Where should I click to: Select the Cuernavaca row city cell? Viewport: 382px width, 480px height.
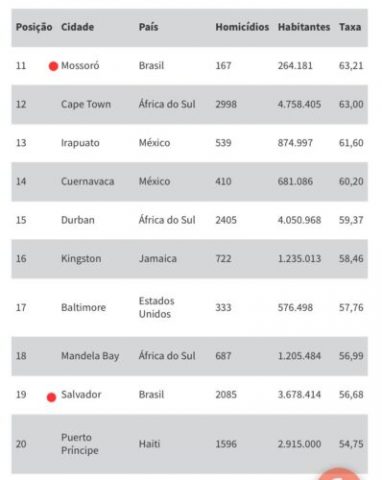point(87,181)
